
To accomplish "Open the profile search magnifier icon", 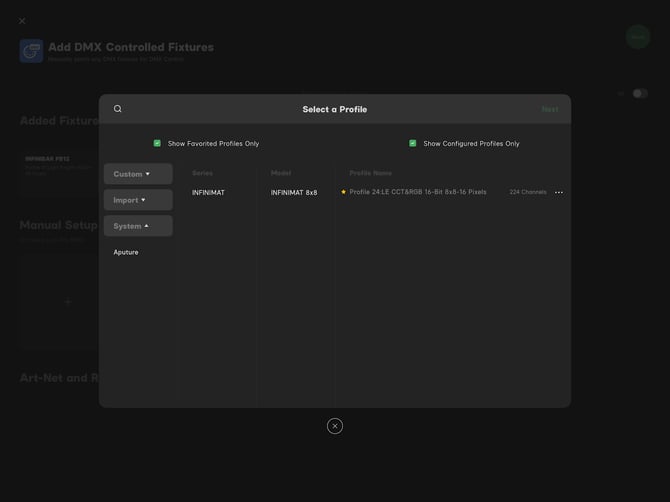I will [118, 109].
